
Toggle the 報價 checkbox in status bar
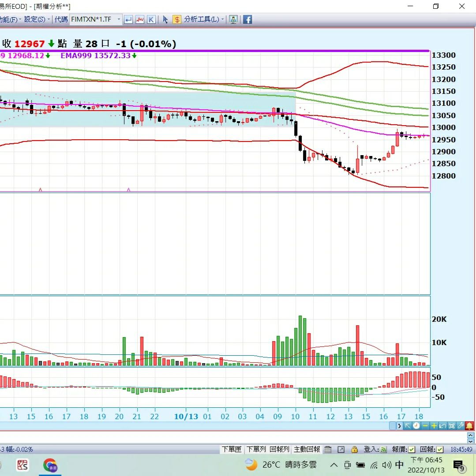tap(412, 450)
